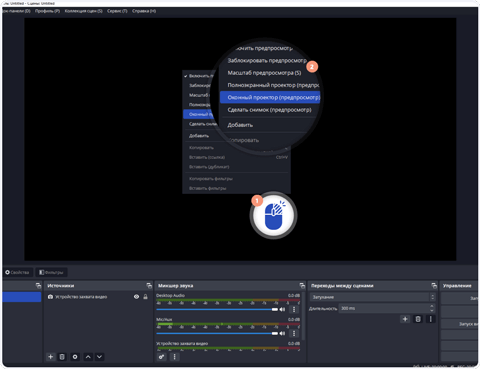Hide the video capture device source with the eye
The width and height of the screenshot is (480, 369).
136,297
